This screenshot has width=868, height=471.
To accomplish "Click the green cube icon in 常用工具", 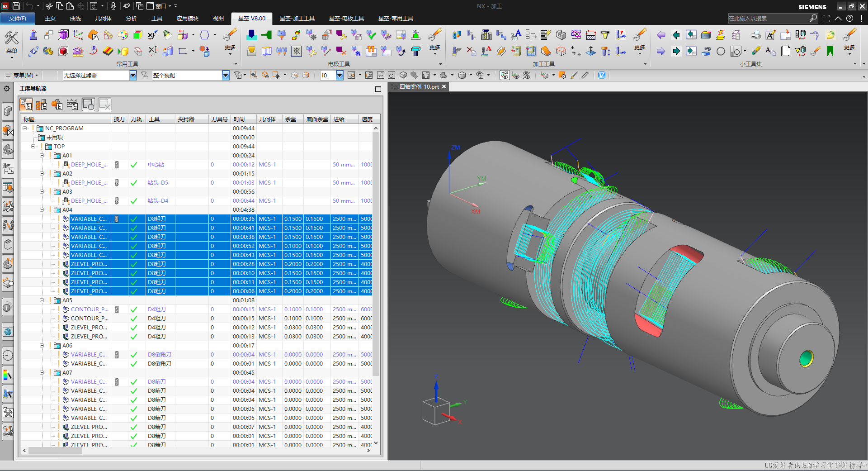I will pos(138,35).
